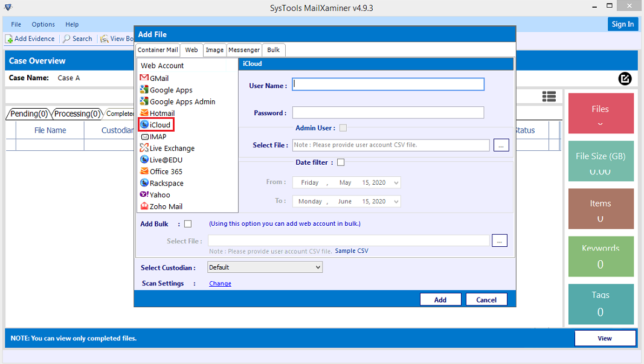The image size is (644, 364).
Task: Show the Processing(0) tab
Action: pos(77,113)
